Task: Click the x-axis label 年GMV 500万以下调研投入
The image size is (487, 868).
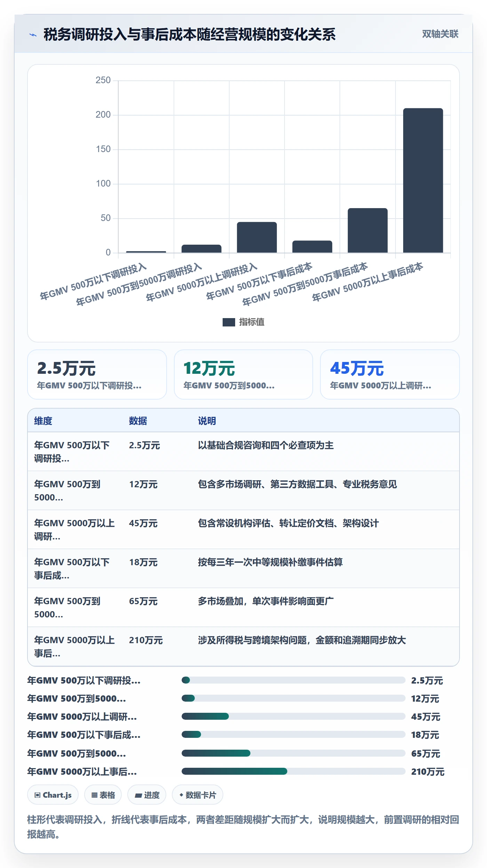Action: [x=93, y=282]
